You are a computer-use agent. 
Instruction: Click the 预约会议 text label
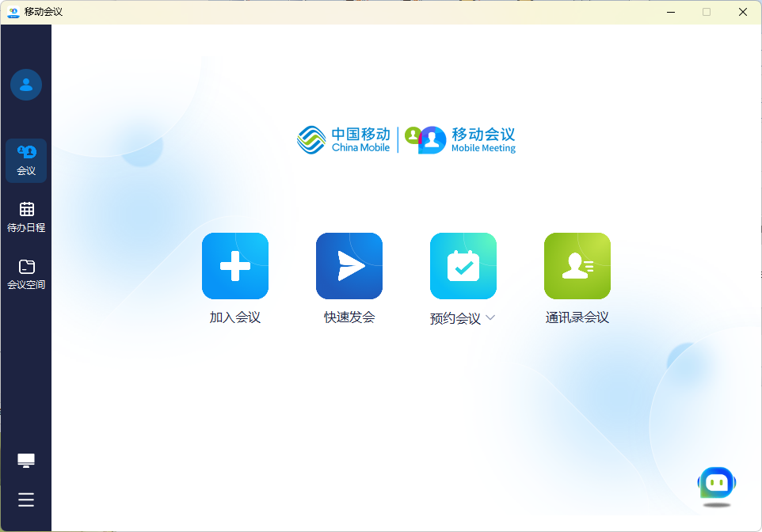point(455,318)
